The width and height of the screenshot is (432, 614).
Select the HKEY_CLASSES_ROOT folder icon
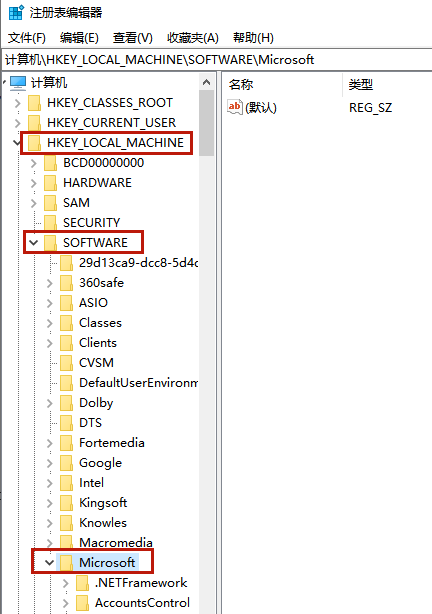coord(35,103)
